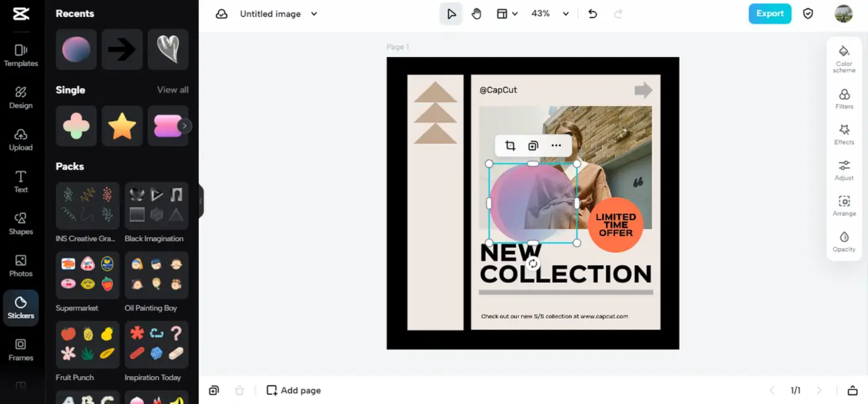868x404 pixels.
Task: Open the layout options dropdown
Action: 507,14
